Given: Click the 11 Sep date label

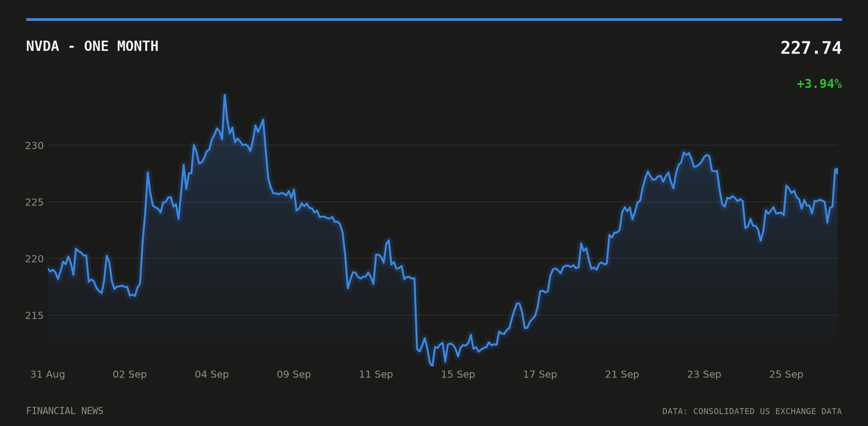Looking at the screenshot, I should pos(376,374).
